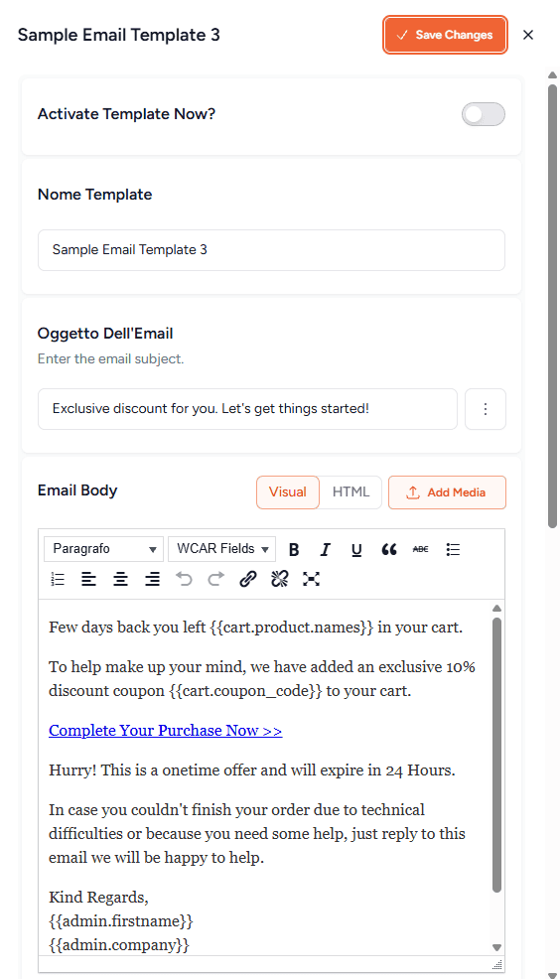Image resolution: width=560 pixels, height=979 pixels.
Task: Click the "Oggetto Dell'Email" heading
Action: (105, 334)
